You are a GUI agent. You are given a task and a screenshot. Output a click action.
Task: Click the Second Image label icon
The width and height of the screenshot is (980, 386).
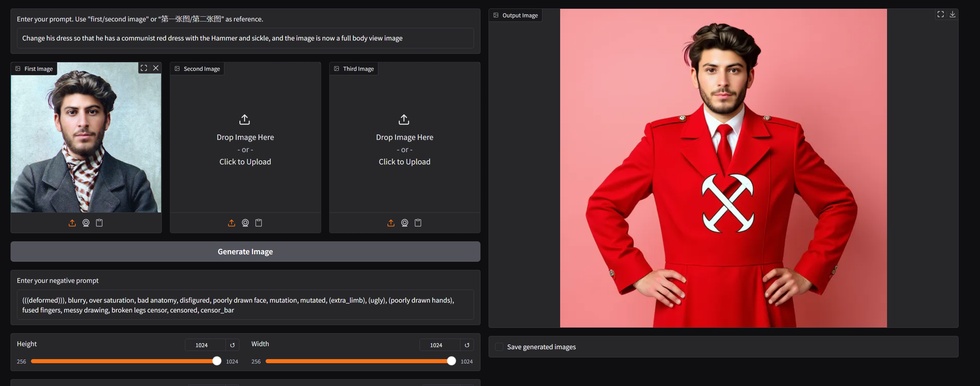pyautogui.click(x=177, y=68)
